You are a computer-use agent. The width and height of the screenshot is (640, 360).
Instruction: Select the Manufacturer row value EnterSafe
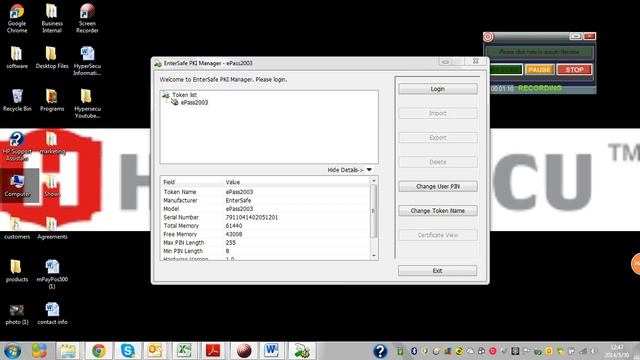click(x=238, y=200)
